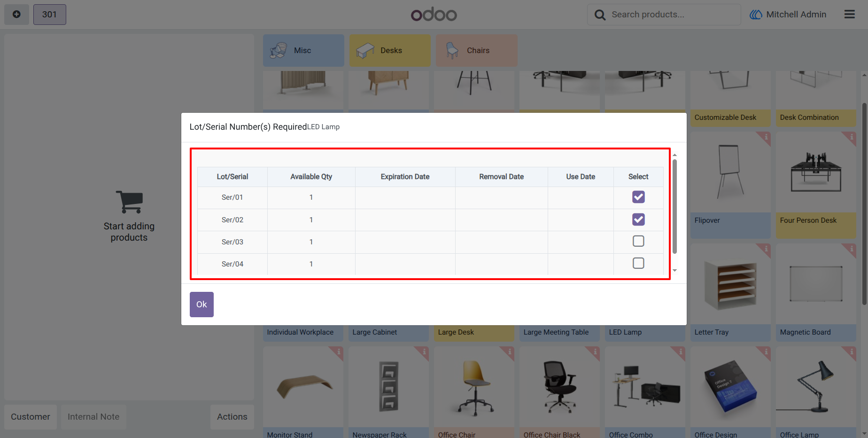Select the Four Person Desk product

coord(816,185)
